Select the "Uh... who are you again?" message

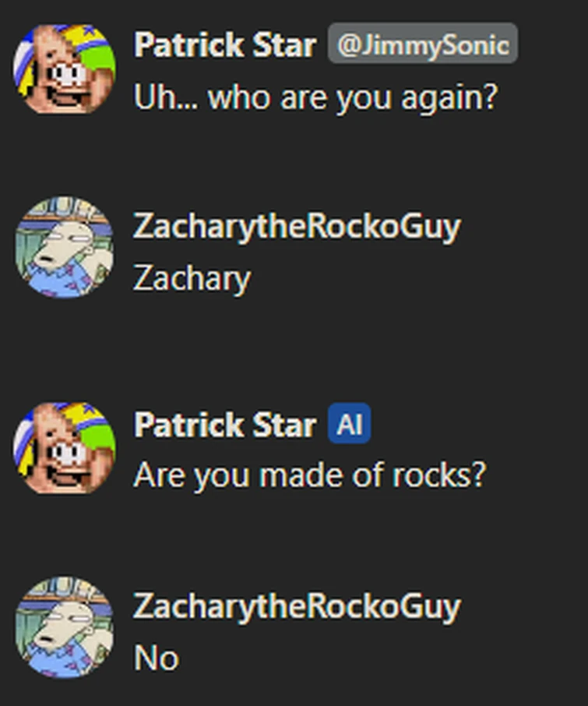click(316, 97)
